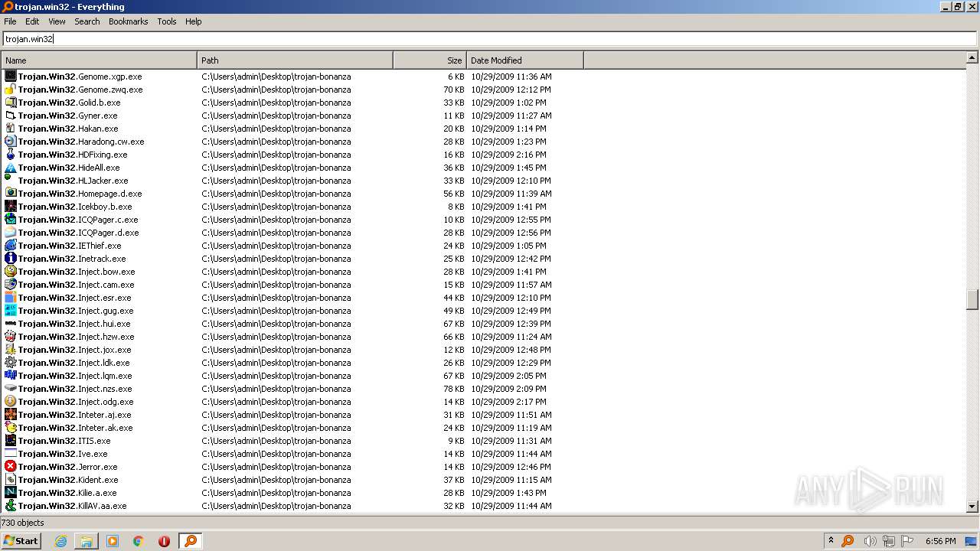The width and height of the screenshot is (980, 551).
Task: Select the Trojan.Win32.Hakan.exe file icon
Action: coord(11,129)
